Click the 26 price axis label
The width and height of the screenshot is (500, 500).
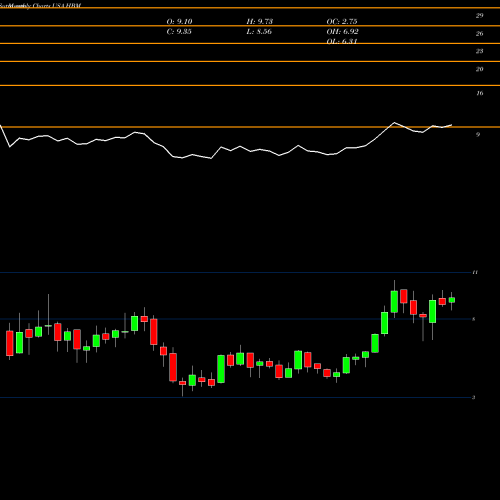(479, 33)
